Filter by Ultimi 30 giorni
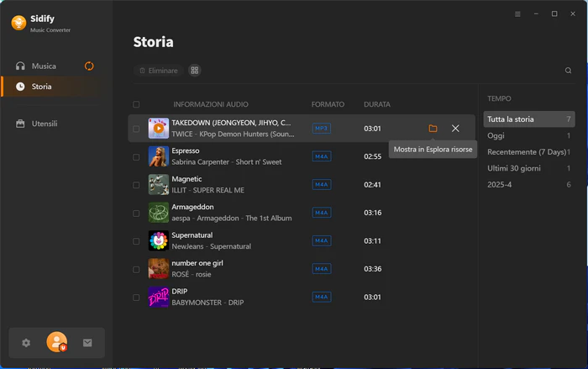Screen dimensions: 588x369 (528, 168)
